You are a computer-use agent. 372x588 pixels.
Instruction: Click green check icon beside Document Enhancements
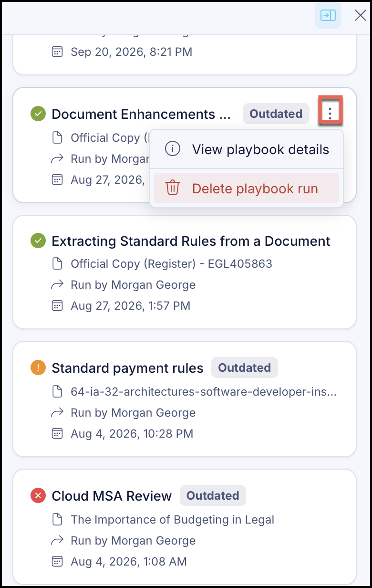point(38,114)
